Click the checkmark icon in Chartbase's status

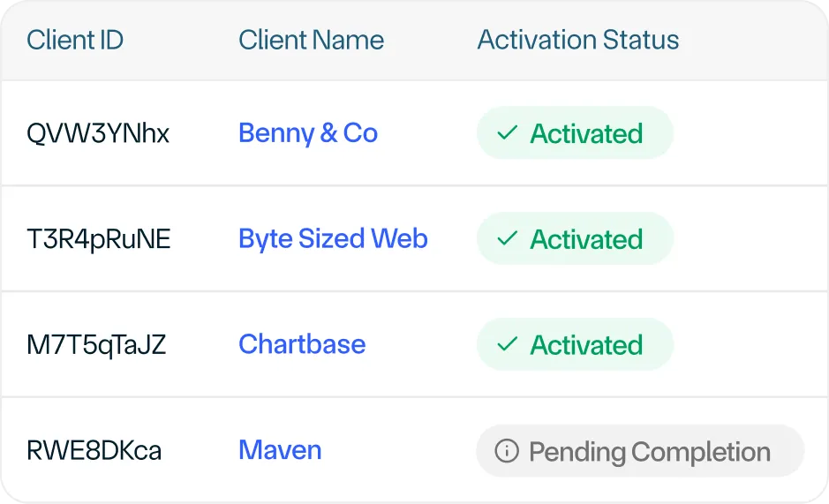coord(507,344)
